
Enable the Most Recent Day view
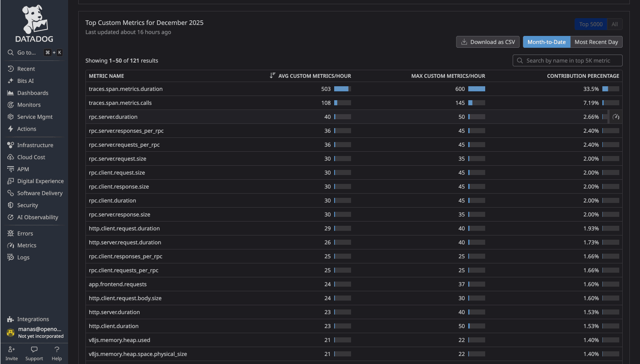point(596,41)
